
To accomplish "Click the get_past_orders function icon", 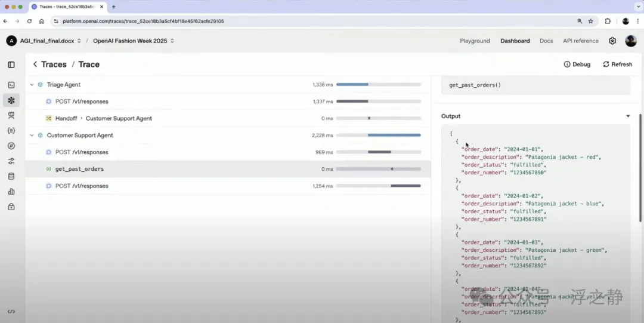I will pyautogui.click(x=48, y=169).
